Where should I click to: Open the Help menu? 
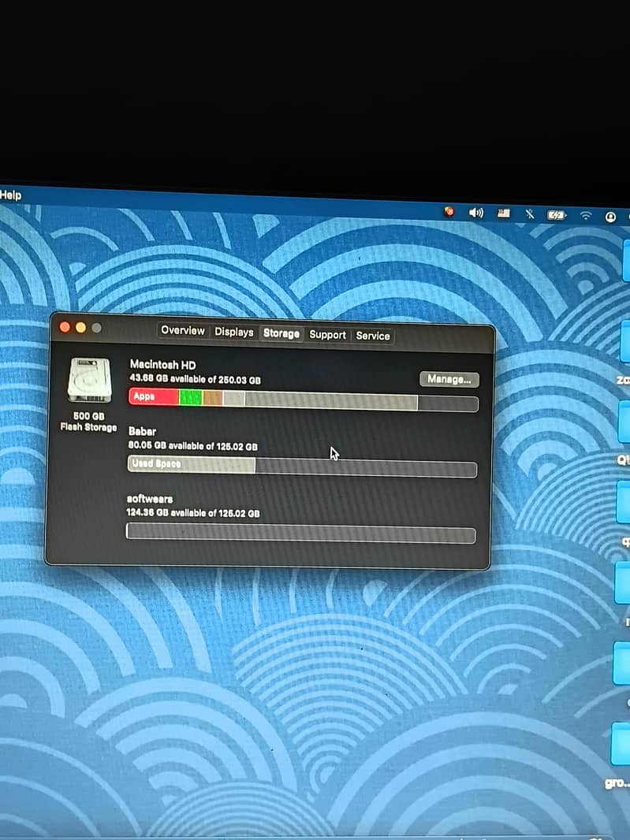pos(10,195)
